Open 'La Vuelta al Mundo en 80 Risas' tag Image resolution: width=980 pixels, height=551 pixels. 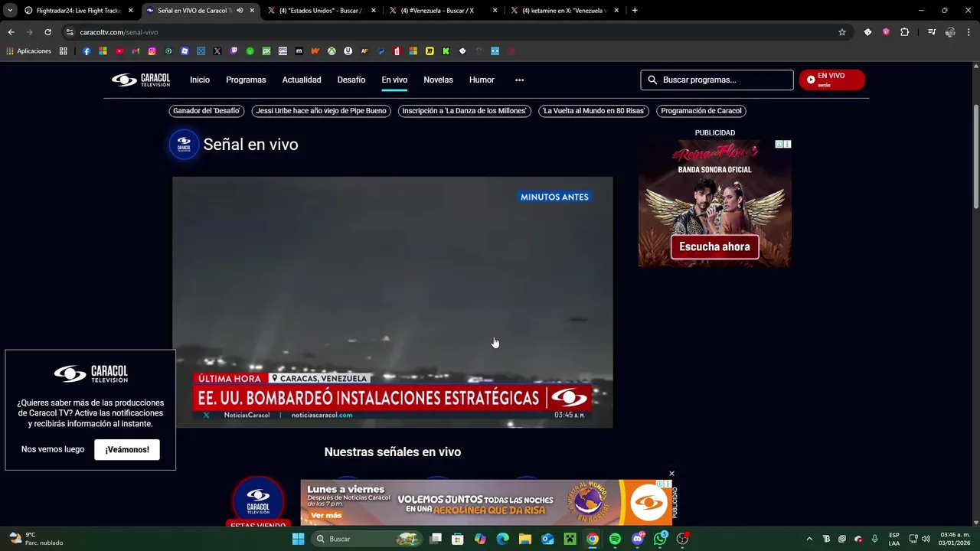[x=593, y=111]
